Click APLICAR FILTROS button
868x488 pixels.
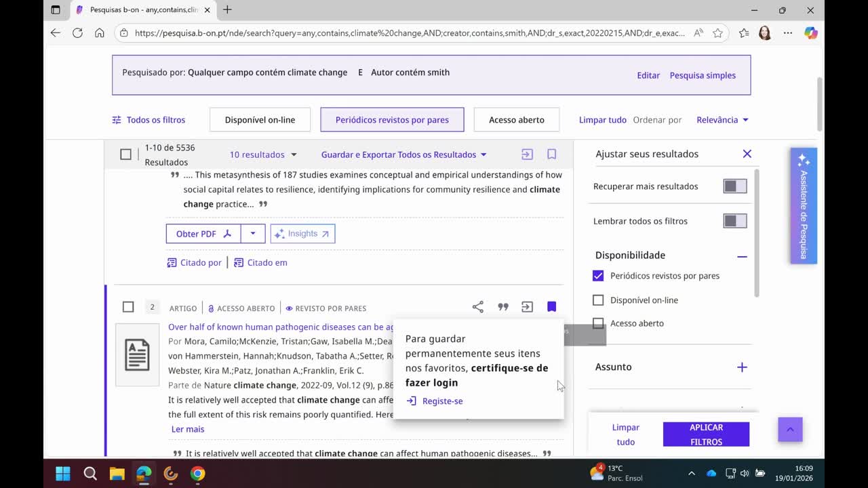coord(706,434)
